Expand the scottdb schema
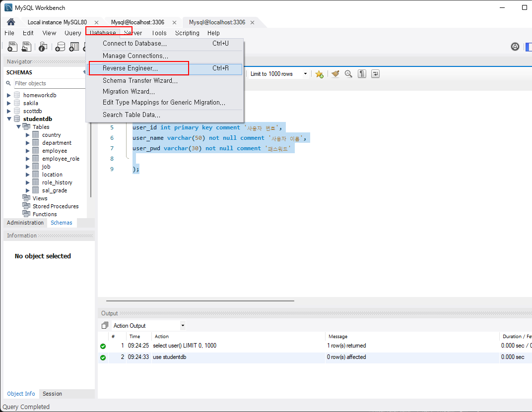 [9, 111]
